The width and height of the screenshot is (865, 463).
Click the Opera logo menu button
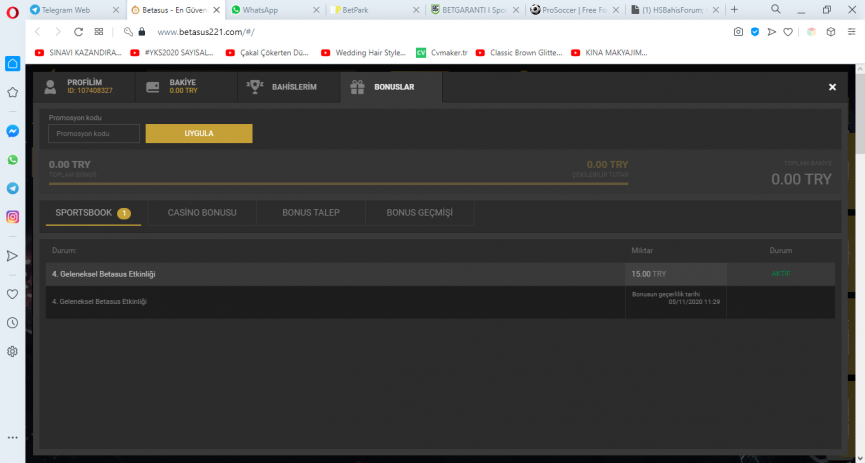point(12,11)
